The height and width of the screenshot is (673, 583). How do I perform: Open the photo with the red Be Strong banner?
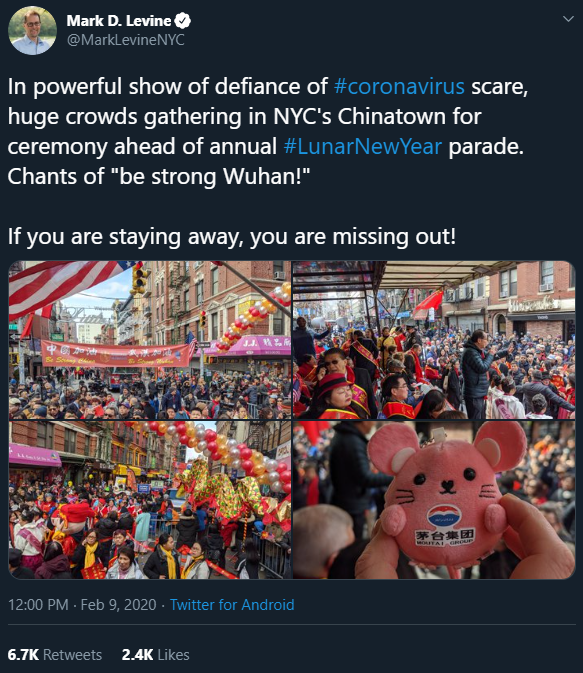(x=150, y=340)
